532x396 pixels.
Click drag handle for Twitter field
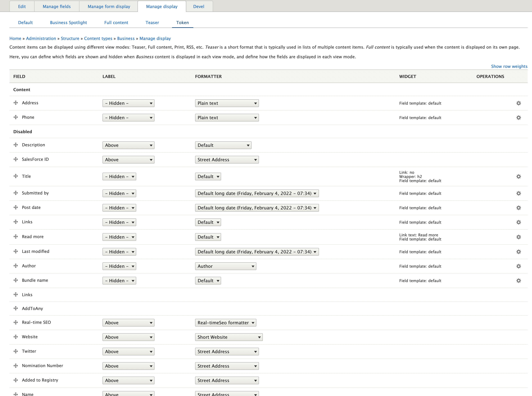point(16,351)
